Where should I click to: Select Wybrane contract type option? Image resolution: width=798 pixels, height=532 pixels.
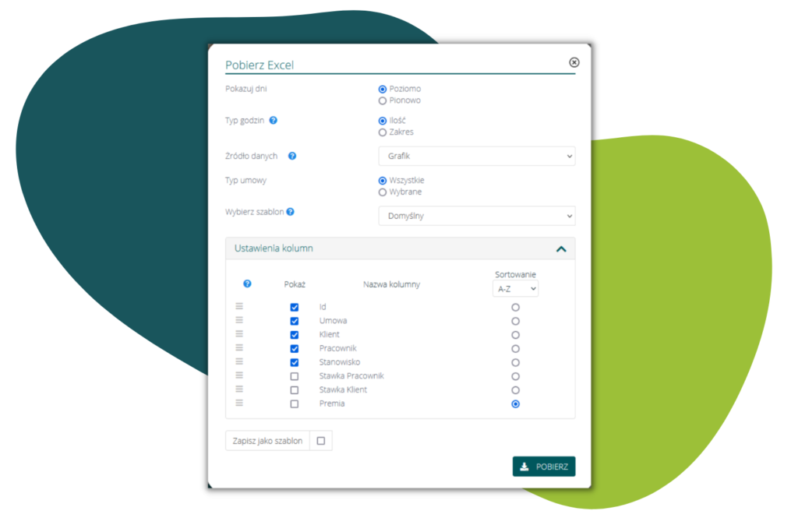(383, 192)
